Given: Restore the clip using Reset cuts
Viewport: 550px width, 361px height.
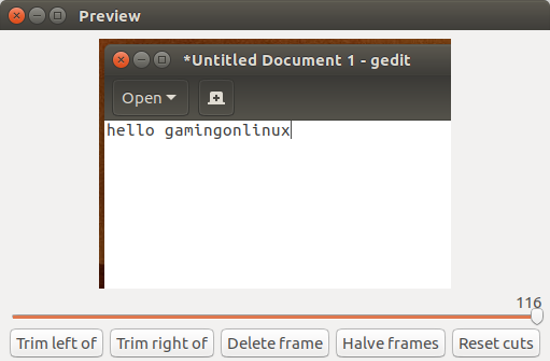Looking at the screenshot, I should (496, 343).
